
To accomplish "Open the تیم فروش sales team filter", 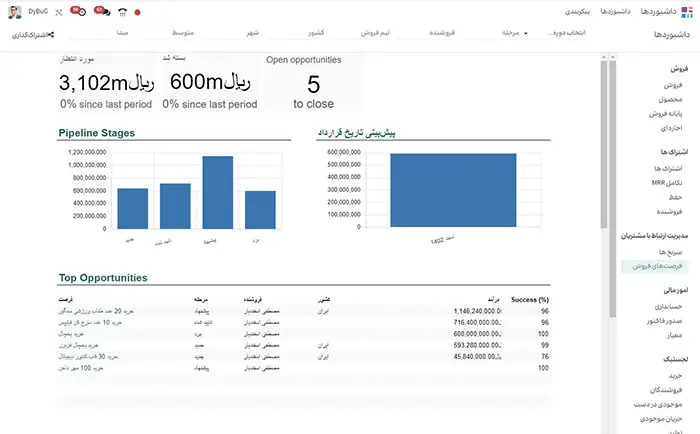I will [375, 33].
